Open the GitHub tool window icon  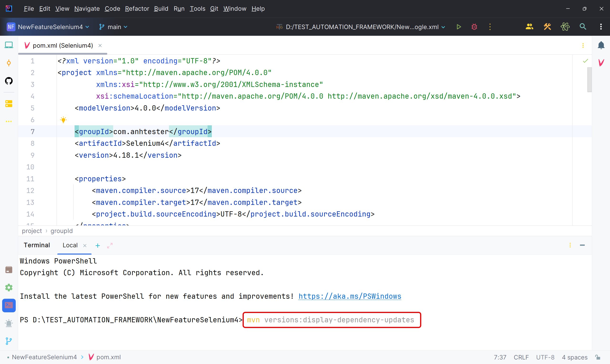coord(9,81)
